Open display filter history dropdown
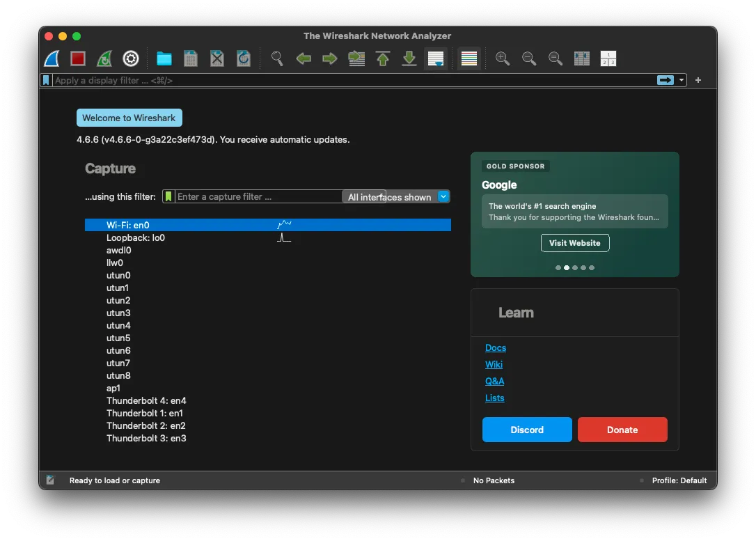 point(682,80)
